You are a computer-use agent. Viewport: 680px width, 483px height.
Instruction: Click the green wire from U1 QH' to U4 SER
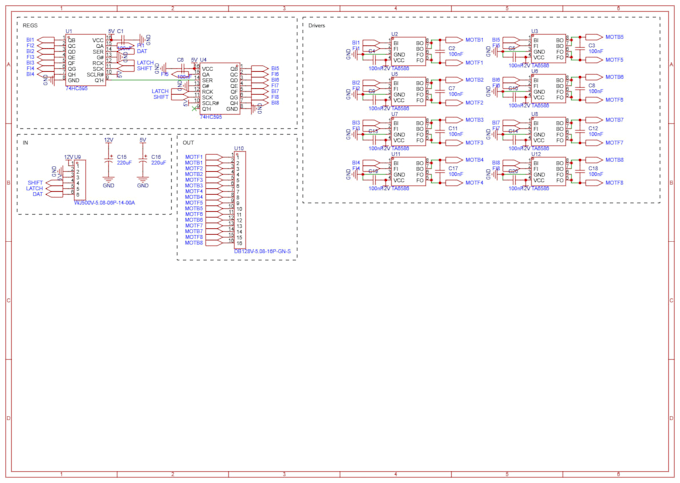click(150, 80)
